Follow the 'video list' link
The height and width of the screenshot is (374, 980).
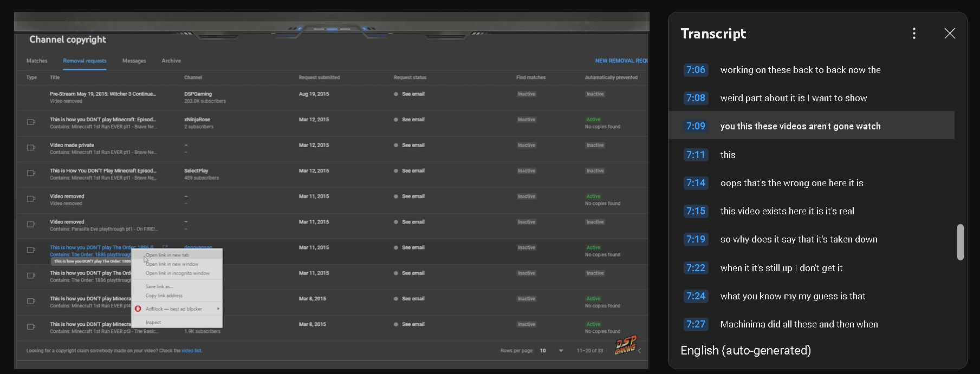point(191,351)
